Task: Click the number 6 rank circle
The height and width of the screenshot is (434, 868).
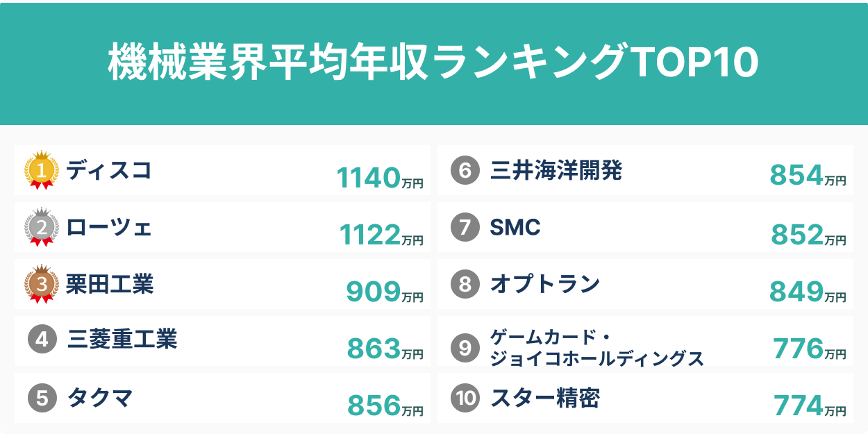Action: tap(465, 170)
